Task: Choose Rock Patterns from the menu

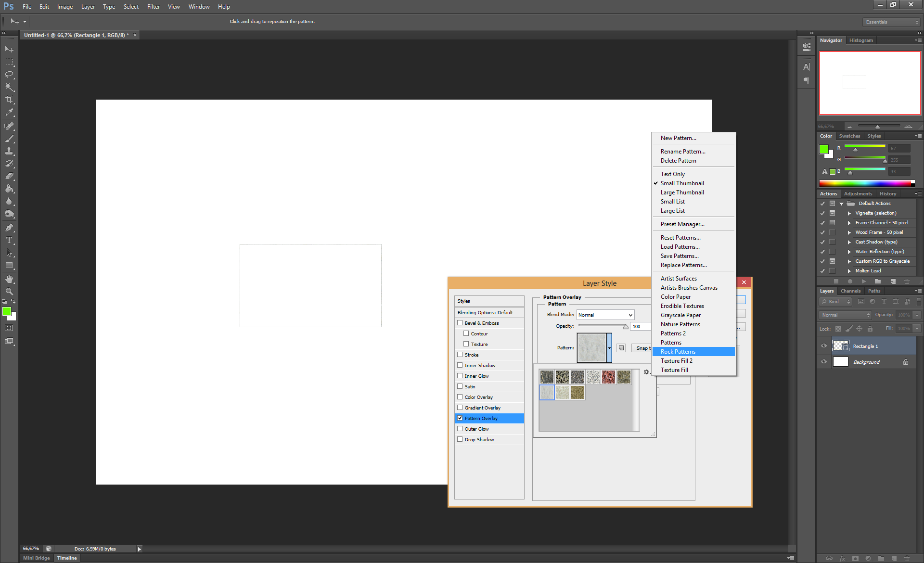Action: click(678, 352)
